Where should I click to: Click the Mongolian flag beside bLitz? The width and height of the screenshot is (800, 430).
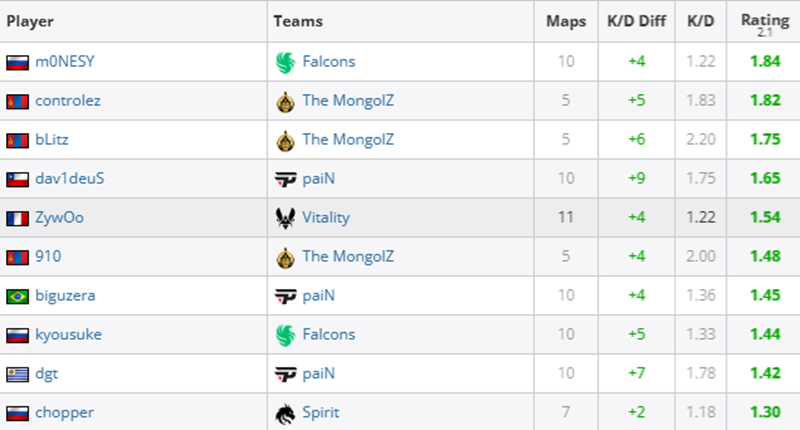[16, 140]
